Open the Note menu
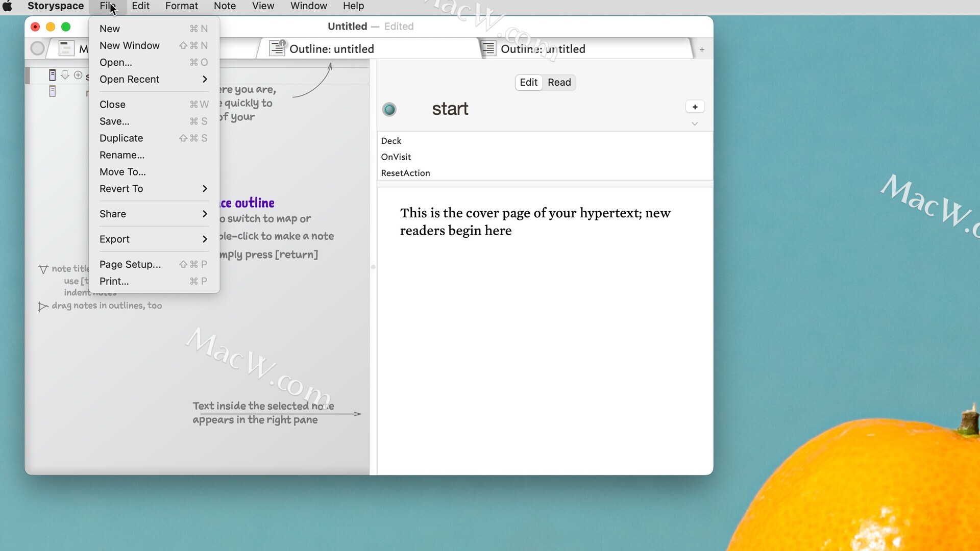The height and width of the screenshot is (551, 980). (225, 6)
